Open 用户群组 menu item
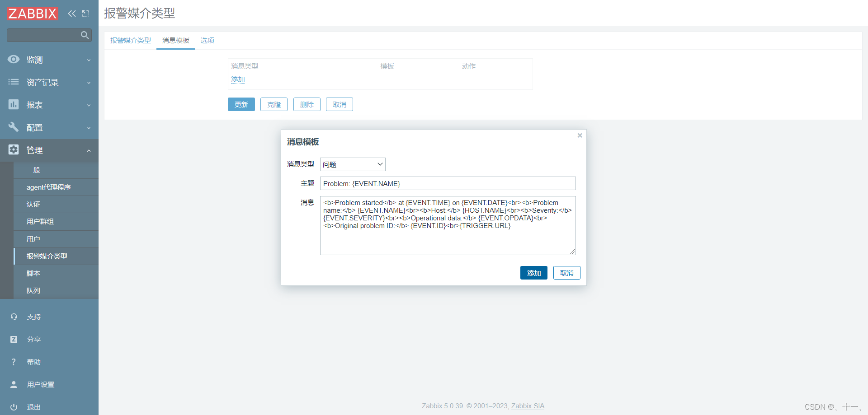 click(56, 221)
